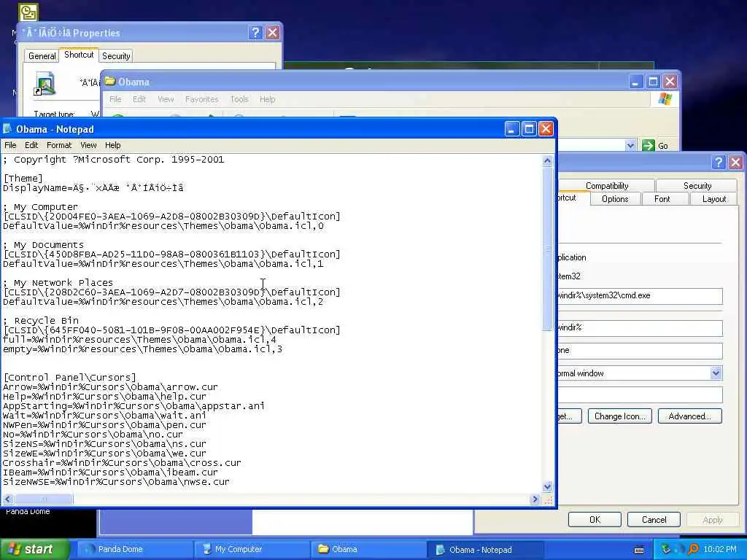747x560 pixels.
Task: Click Notepad vertical scrollbar down arrow
Action: 547,486
